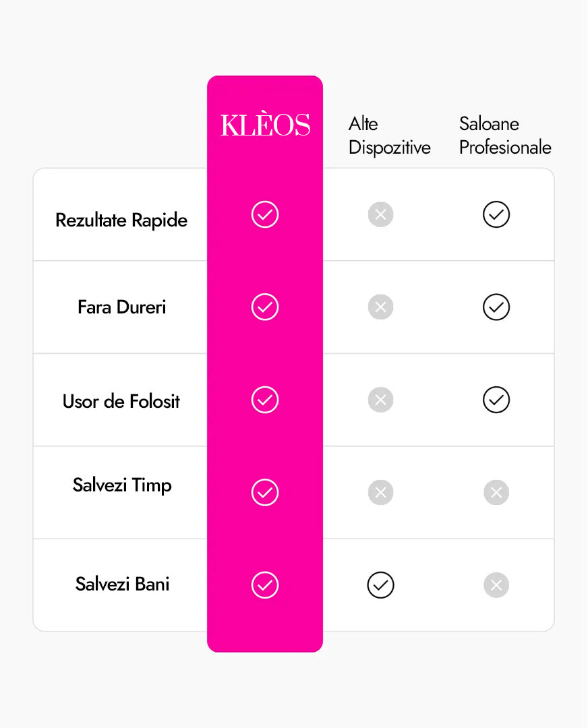Viewport: 588px width, 728px height.
Task: Click Alte Dispozitive X for Rezultate Rapide
Action: click(x=380, y=215)
